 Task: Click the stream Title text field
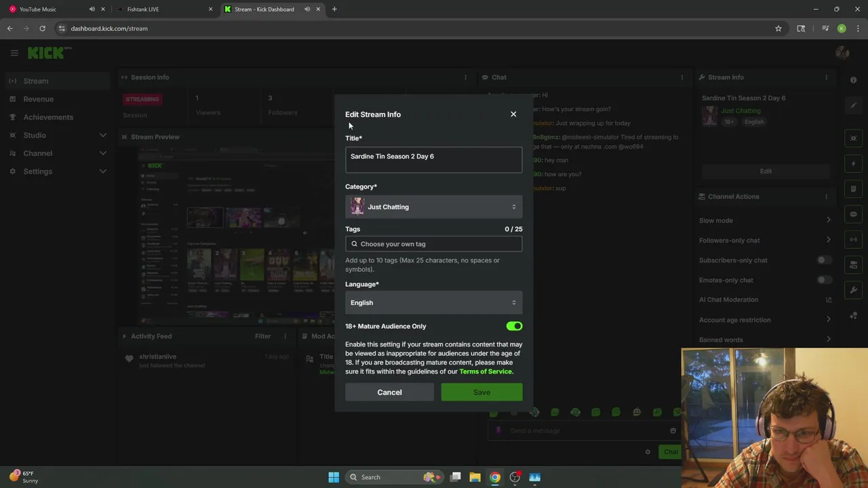coord(433,160)
